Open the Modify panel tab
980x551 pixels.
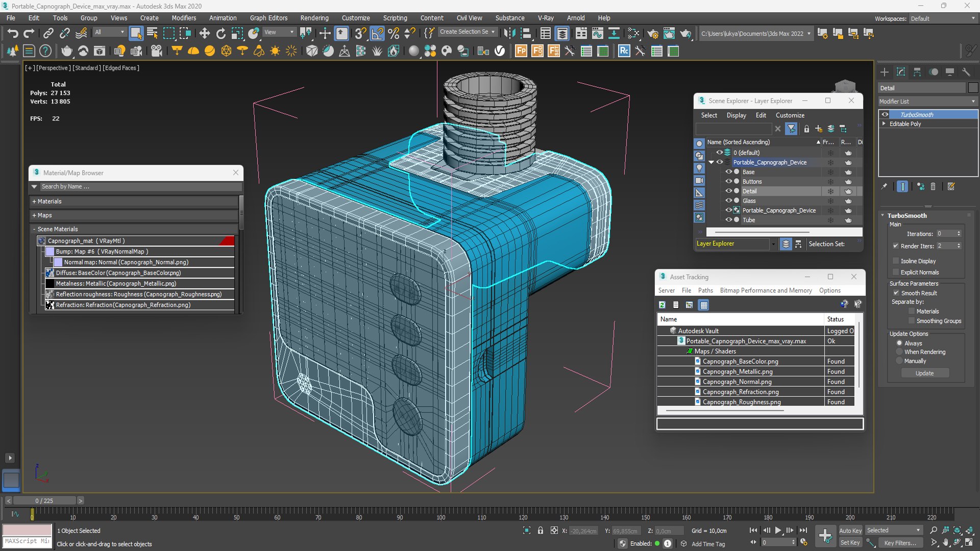click(901, 72)
